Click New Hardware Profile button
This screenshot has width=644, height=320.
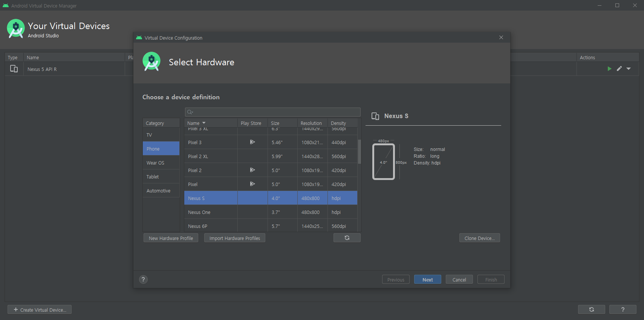click(171, 238)
